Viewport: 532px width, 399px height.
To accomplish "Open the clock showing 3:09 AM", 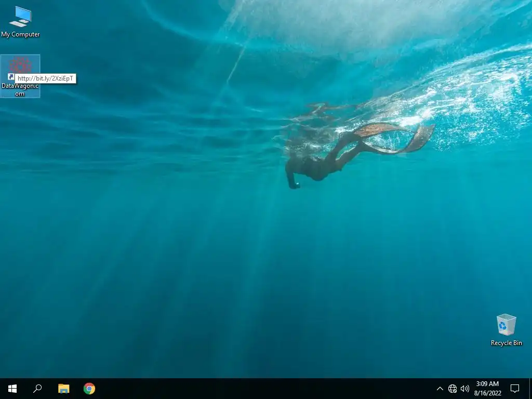I will click(x=487, y=389).
